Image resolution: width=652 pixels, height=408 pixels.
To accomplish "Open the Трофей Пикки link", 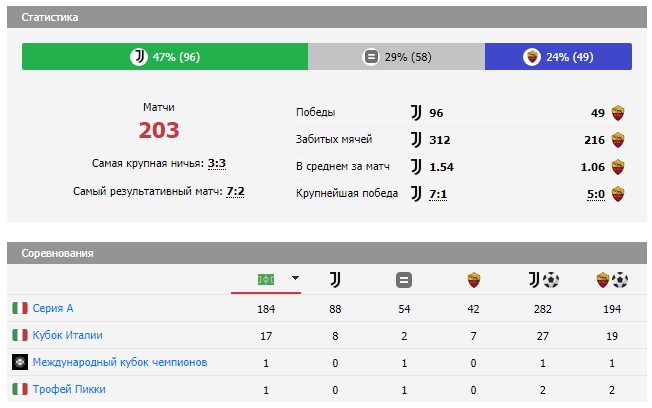I will pos(69,389).
